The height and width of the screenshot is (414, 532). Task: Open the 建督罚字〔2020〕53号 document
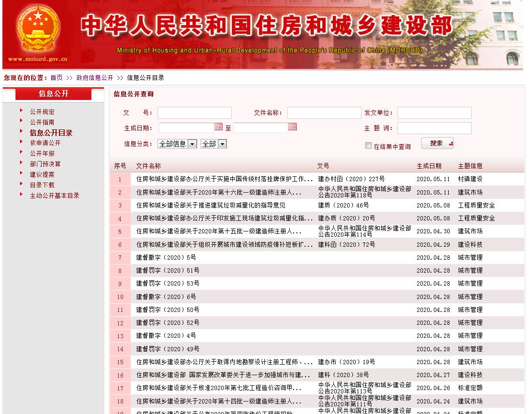pyautogui.click(x=168, y=284)
